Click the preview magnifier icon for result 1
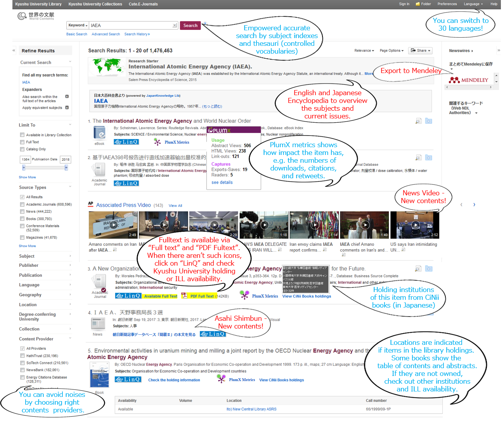 (x=418, y=121)
